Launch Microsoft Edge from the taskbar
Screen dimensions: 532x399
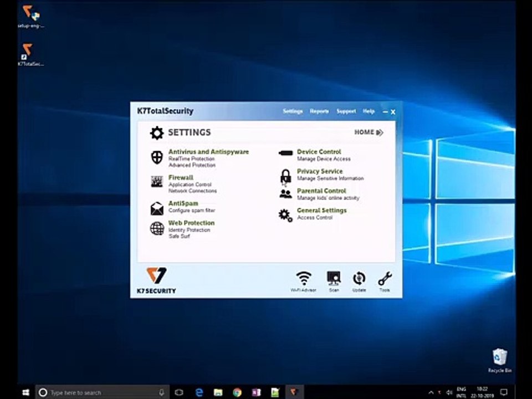[x=199, y=392]
